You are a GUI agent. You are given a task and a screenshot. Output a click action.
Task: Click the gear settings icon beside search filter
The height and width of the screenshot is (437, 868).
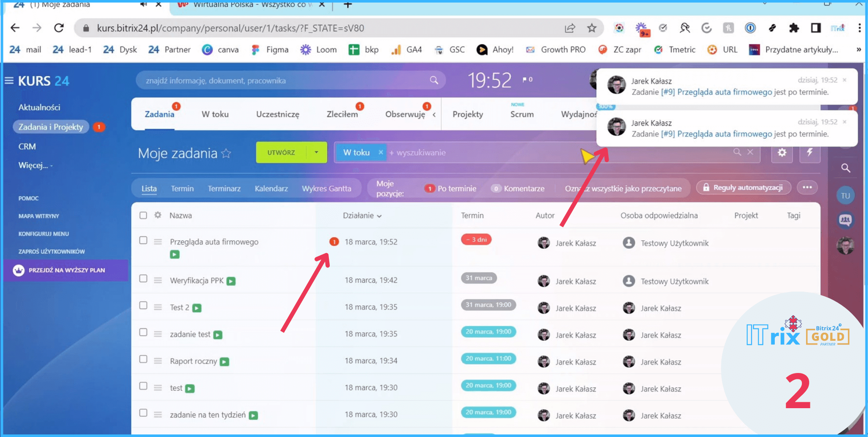point(782,153)
